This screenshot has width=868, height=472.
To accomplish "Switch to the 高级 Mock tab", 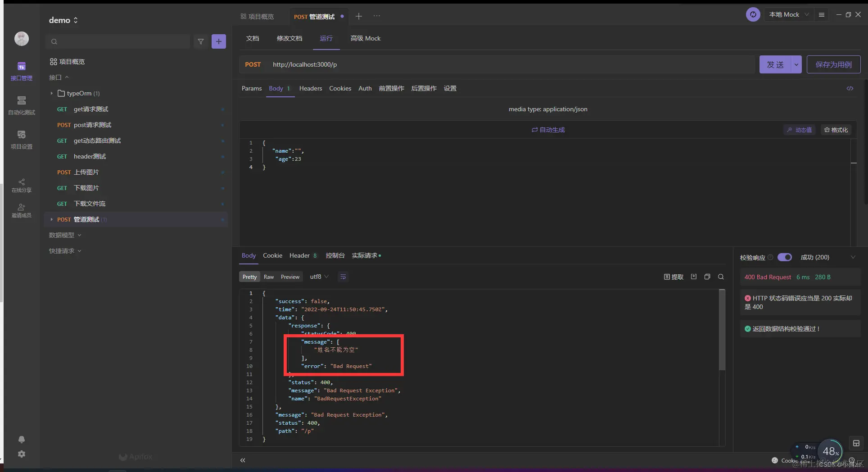I will click(x=366, y=38).
